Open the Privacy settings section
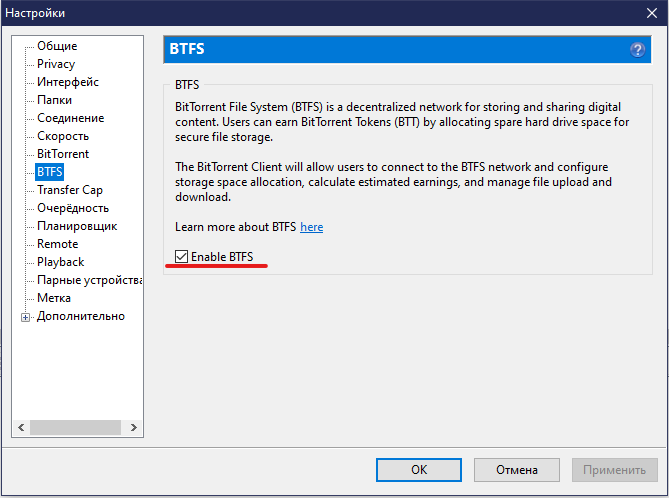 [56, 64]
